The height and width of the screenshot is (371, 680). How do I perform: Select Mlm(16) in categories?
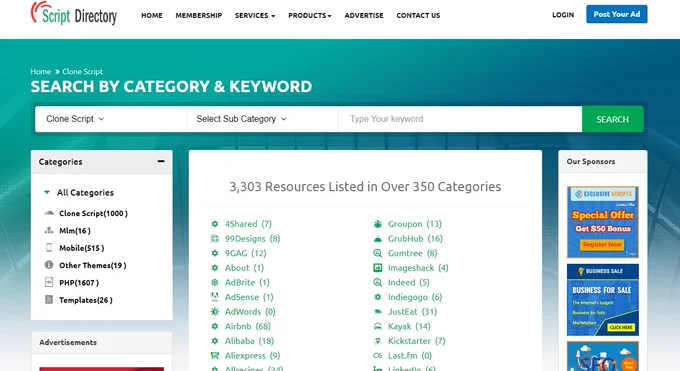[75, 230]
